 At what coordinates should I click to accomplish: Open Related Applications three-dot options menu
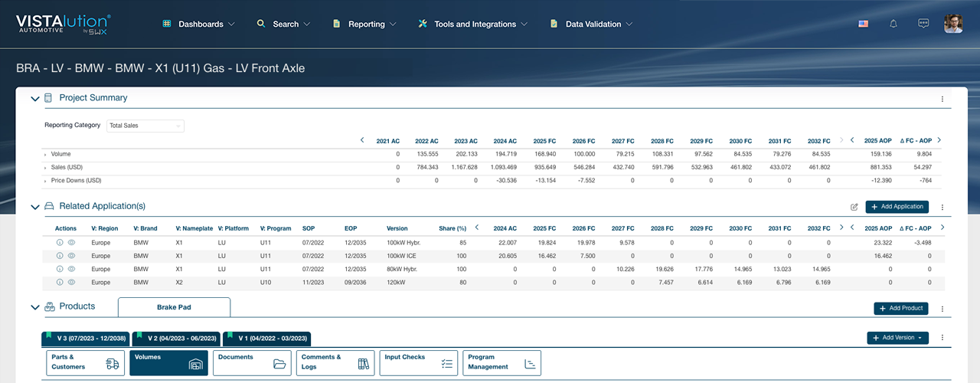(942, 207)
